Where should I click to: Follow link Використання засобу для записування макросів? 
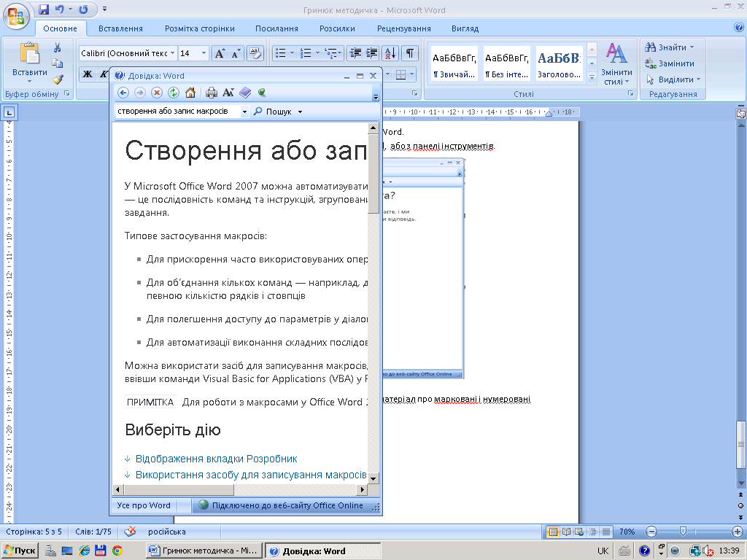251,475
